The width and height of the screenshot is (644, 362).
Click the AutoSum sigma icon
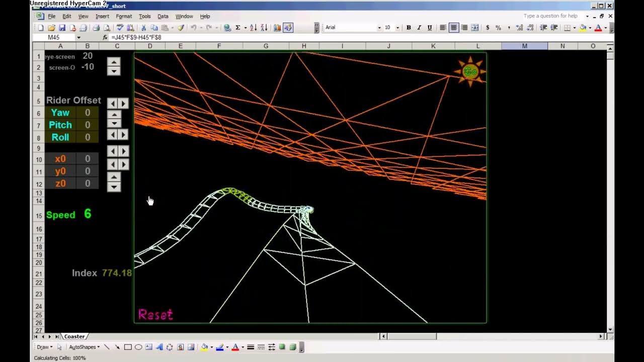pos(237,28)
